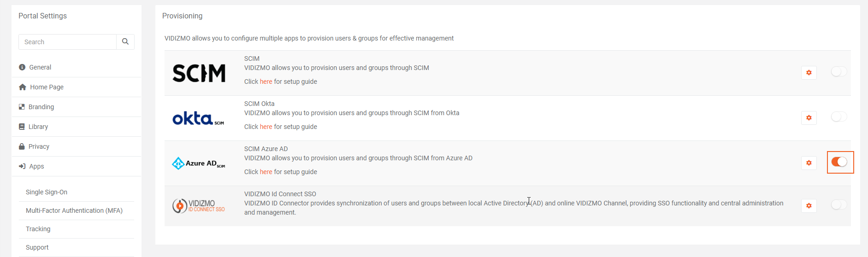Open the SCIM Azure AD setup guide link
This screenshot has width=868, height=257.
point(266,172)
